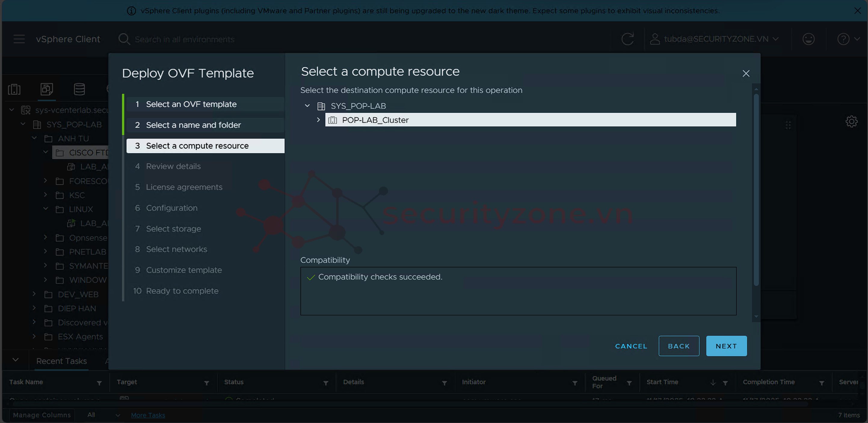Click the NEXT button
868x423 pixels.
tap(726, 346)
